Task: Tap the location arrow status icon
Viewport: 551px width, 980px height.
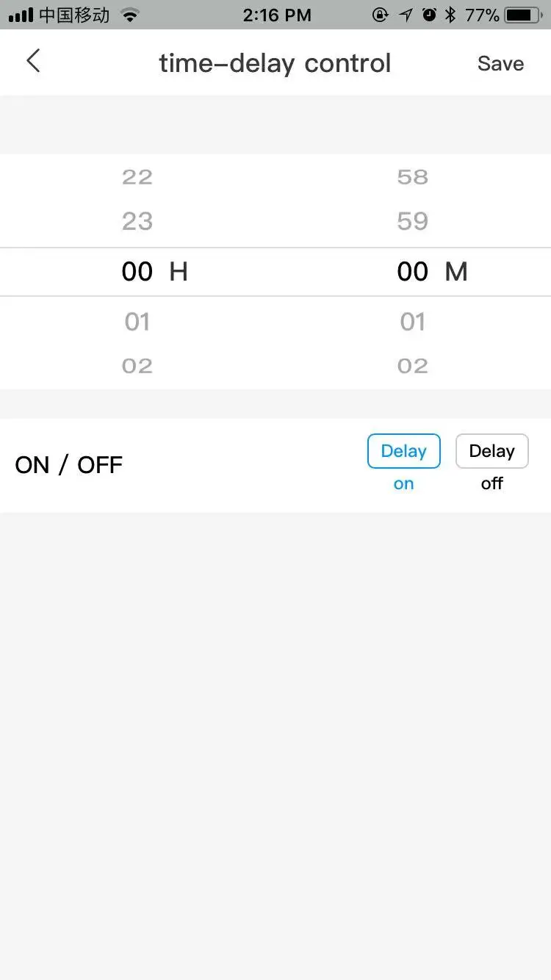Action: point(406,15)
